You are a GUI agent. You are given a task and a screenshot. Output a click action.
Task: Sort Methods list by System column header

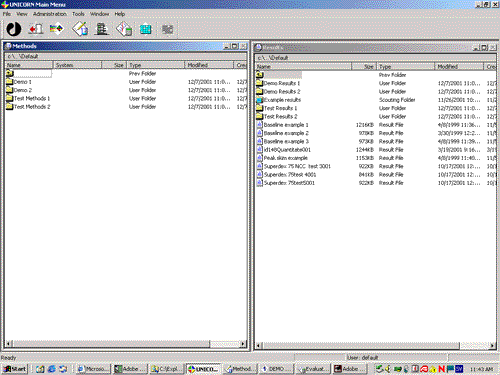(77, 65)
